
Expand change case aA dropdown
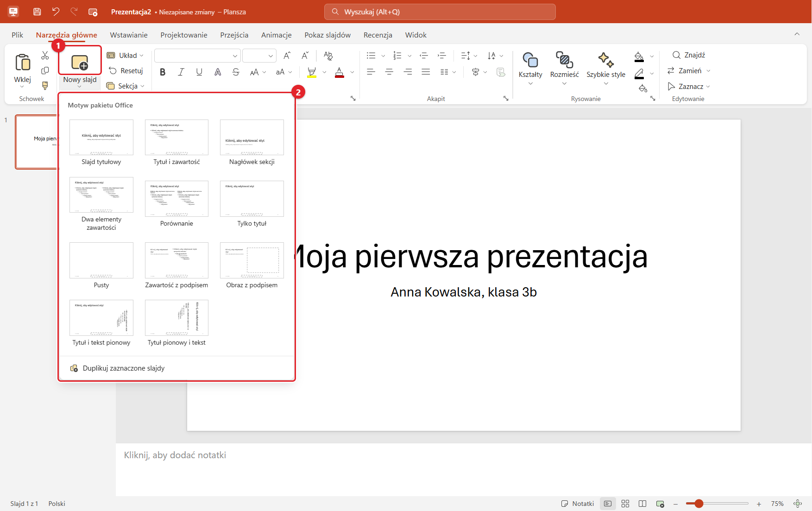click(290, 72)
